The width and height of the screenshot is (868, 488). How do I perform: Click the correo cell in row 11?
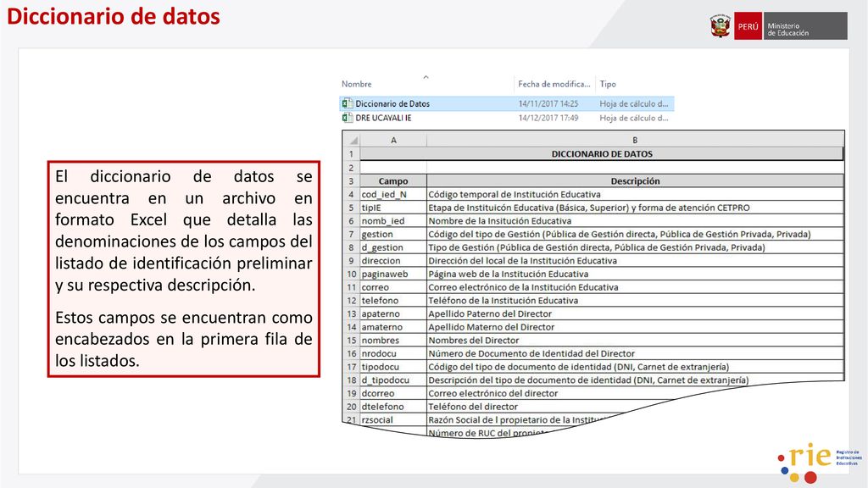[x=393, y=287]
